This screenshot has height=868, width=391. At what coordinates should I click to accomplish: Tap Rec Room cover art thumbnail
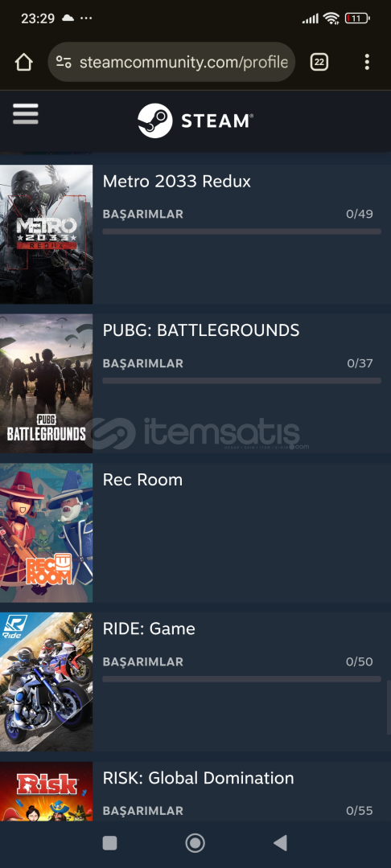[46, 533]
